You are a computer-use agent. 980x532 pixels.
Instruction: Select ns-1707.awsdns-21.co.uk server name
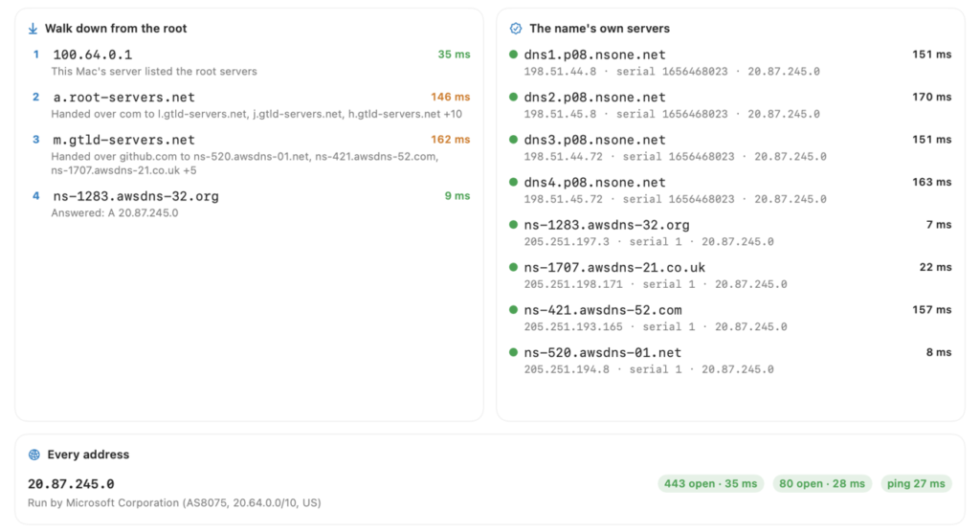[x=614, y=268]
